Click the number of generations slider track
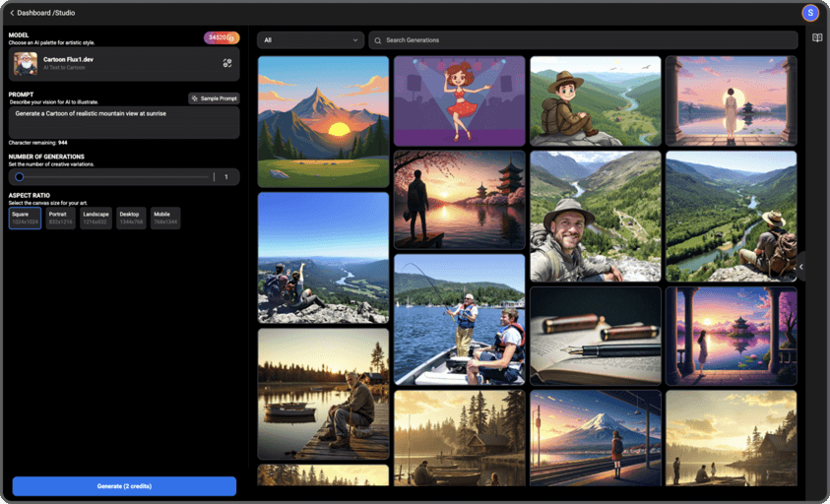The image size is (830, 504). click(113, 177)
